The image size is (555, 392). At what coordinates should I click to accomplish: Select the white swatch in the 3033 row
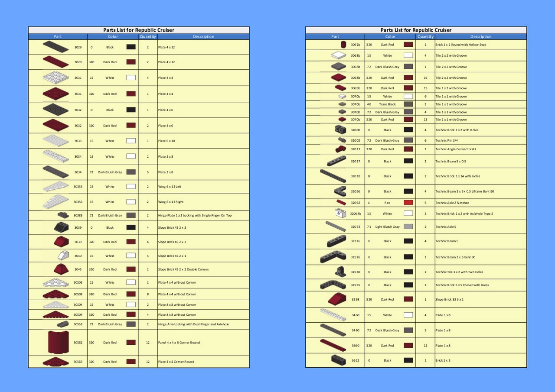pos(131,141)
